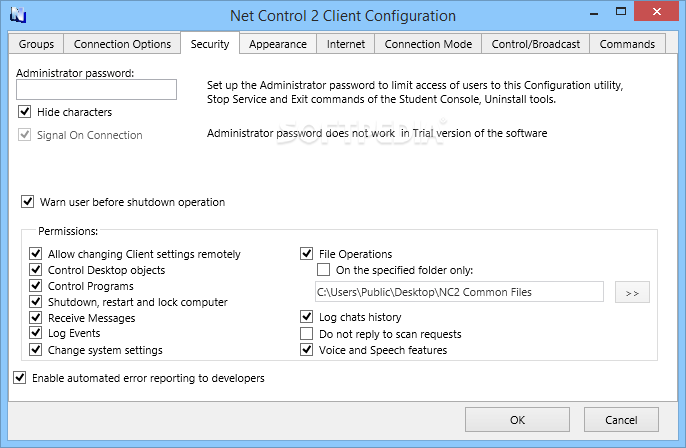Select the Appearance tab
Screen dimensions: 686x448
point(278,44)
